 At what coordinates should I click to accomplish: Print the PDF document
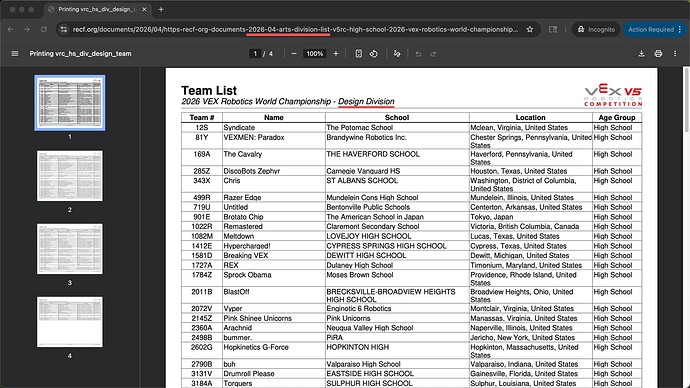click(x=658, y=54)
